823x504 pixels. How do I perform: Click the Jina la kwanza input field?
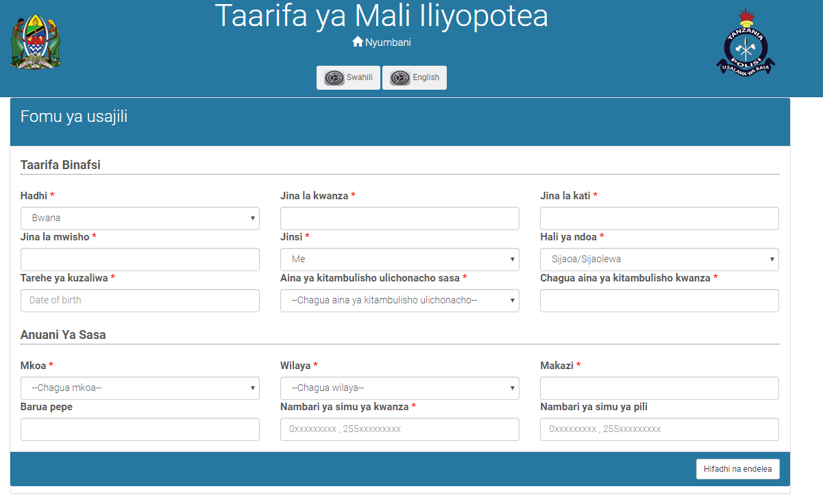coord(400,218)
